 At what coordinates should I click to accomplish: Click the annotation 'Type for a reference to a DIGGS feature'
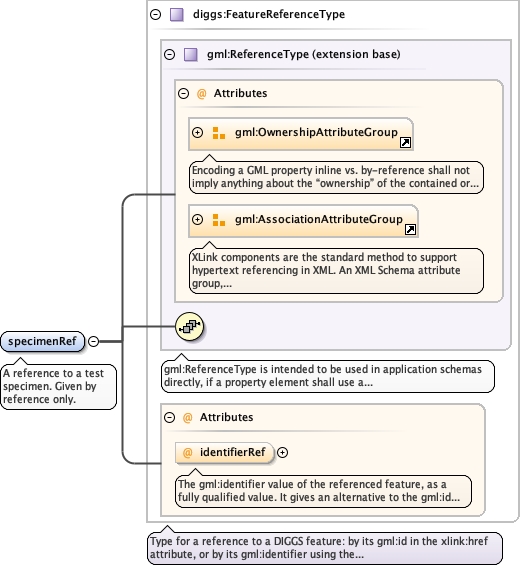(325, 548)
